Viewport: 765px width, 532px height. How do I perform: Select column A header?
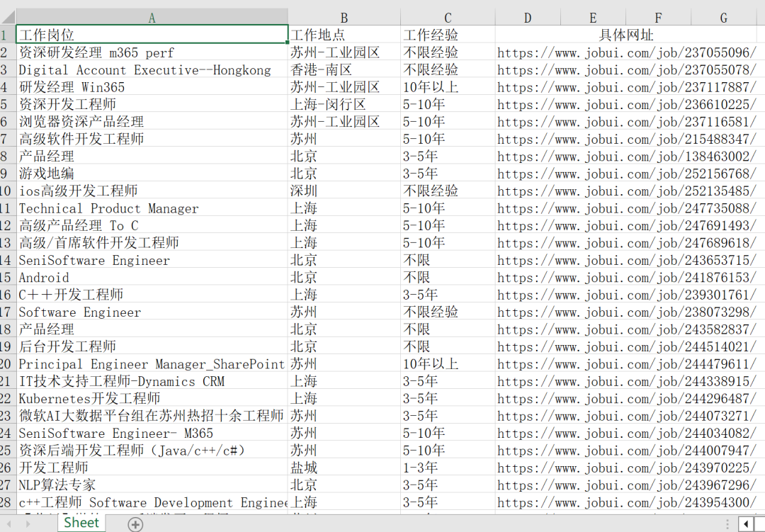[x=152, y=18]
